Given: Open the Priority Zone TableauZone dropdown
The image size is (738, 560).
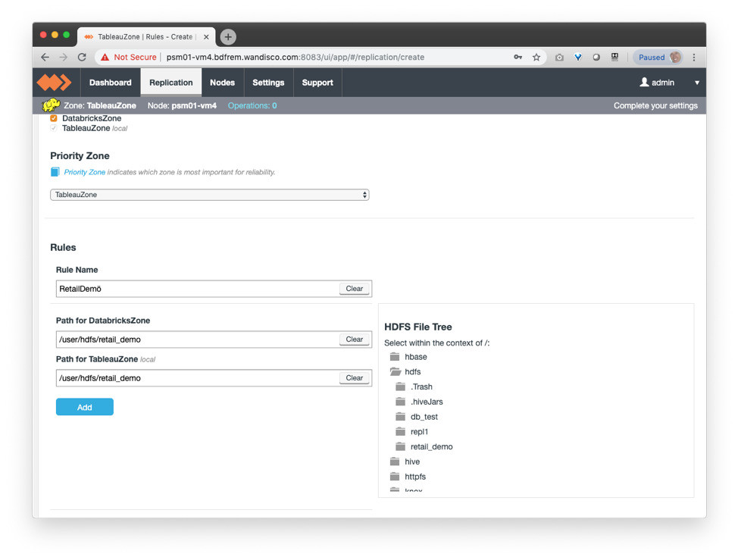Looking at the screenshot, I should [209, 195].
